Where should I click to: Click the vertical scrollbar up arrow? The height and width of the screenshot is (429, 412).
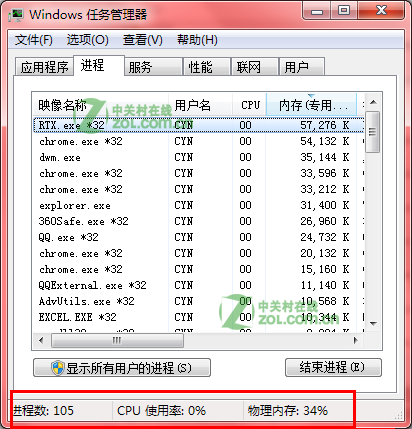(373, 102)
